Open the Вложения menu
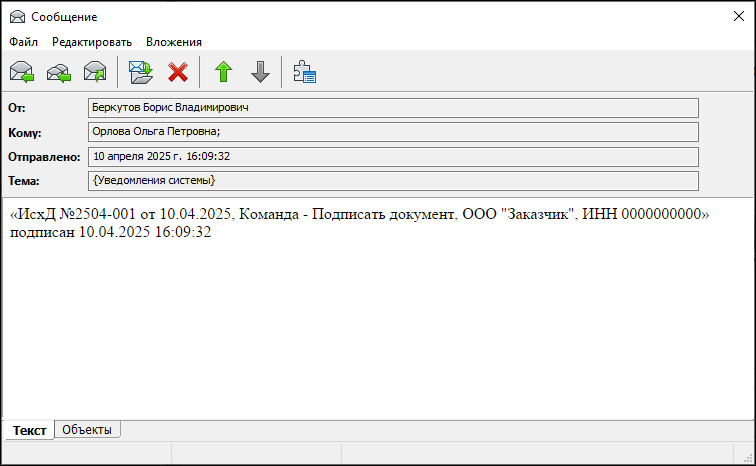Screen dimensions: 756x466 point(174,42)
